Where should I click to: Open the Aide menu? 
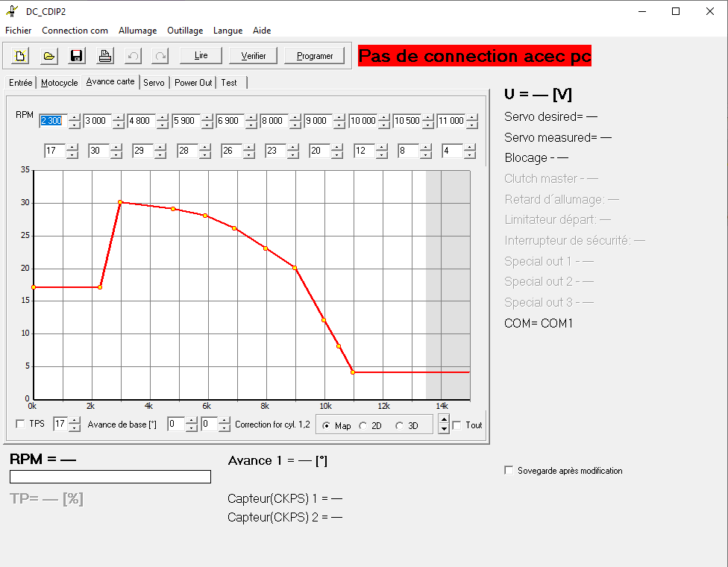pyautogui.click(x=261, y=31)
